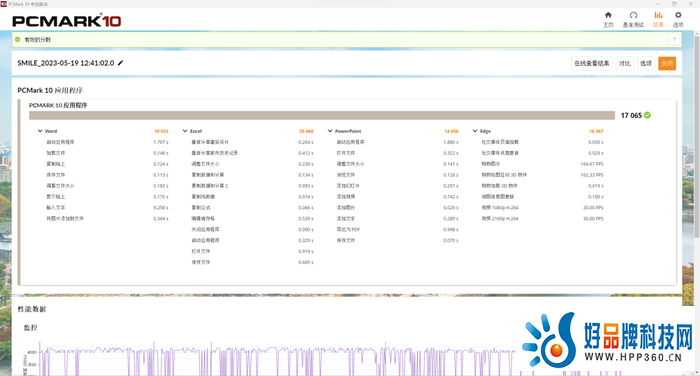Click the 性能数据 heading
Screen dimensions: 700x376
click(x=32, y=309)
